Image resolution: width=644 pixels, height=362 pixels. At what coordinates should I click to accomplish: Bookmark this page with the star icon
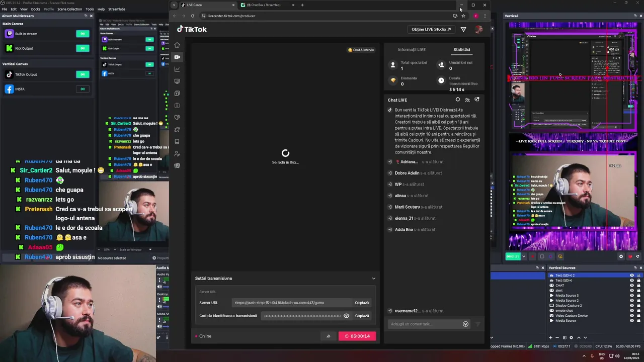point(463,16)
